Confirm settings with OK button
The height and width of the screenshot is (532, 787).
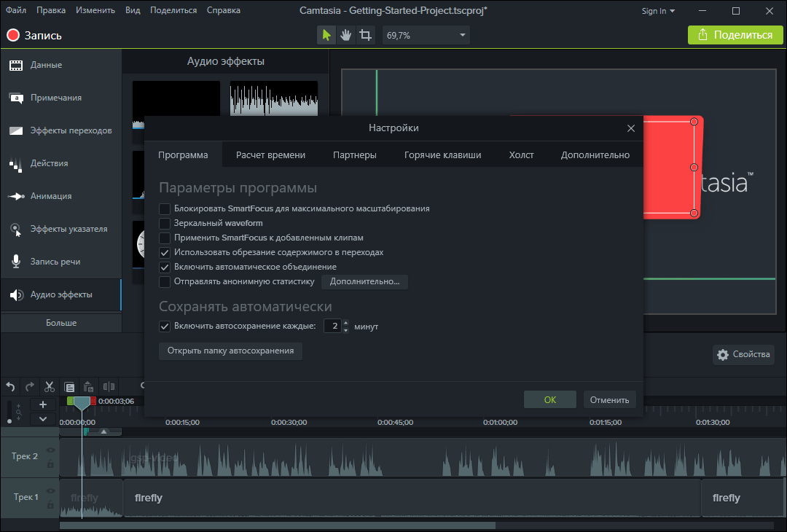[x=550, y=400]
